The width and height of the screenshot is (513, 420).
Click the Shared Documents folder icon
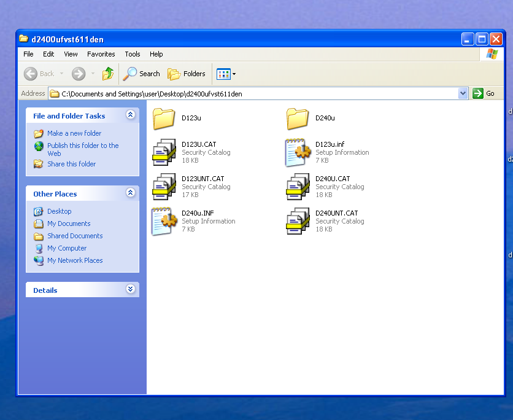click(x=38, y=236)
